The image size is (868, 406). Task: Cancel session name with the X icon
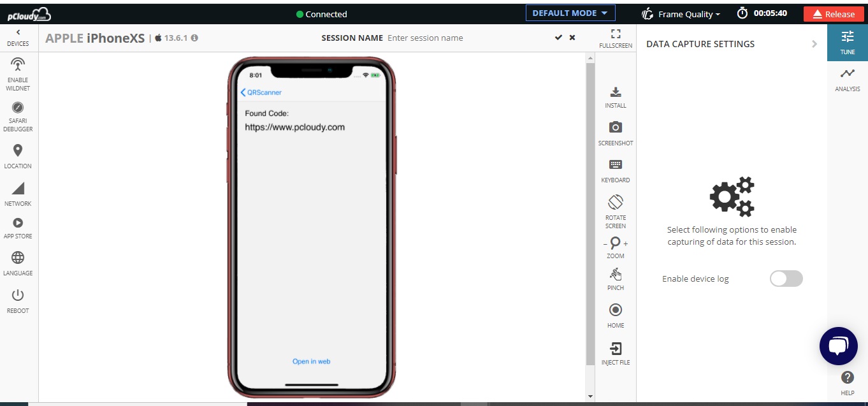pyautogui.click(x=572, y=38)
